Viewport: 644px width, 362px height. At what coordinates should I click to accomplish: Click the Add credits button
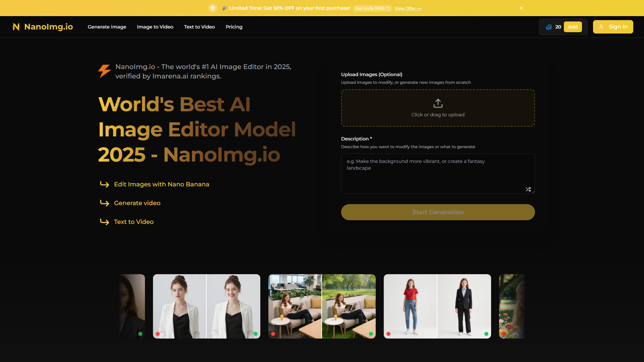click(573, 27)
